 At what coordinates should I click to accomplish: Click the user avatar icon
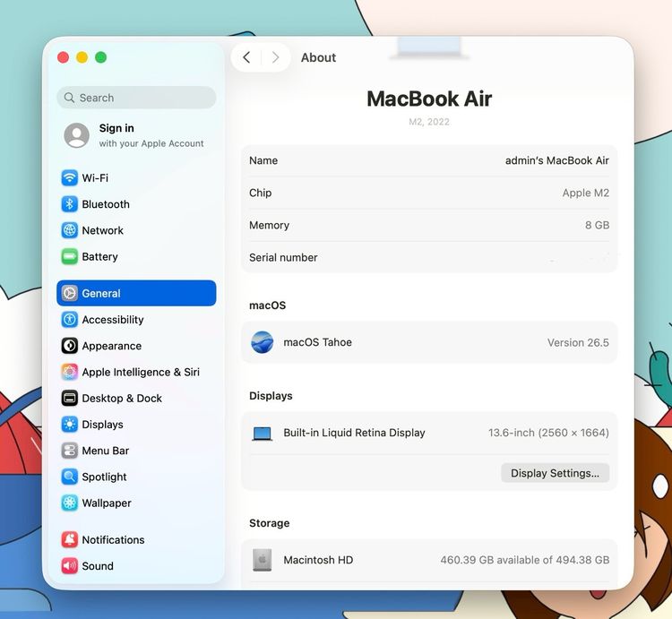point(77,135)
